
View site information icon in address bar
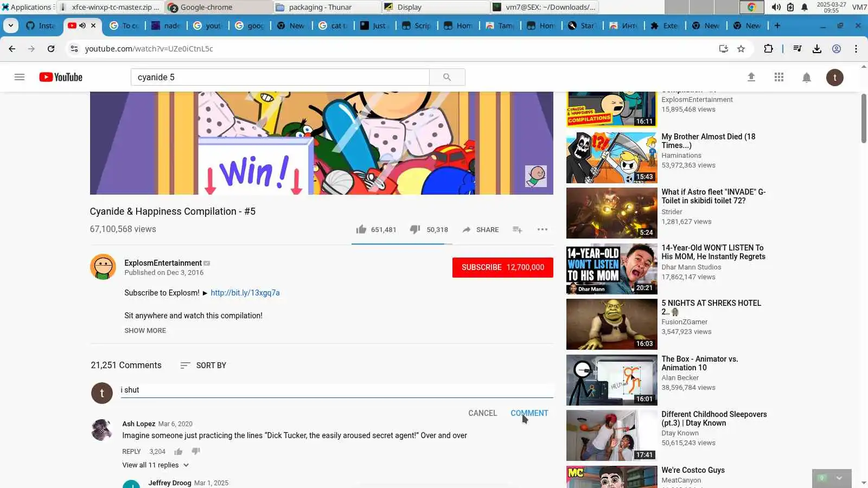click(74, 49)
